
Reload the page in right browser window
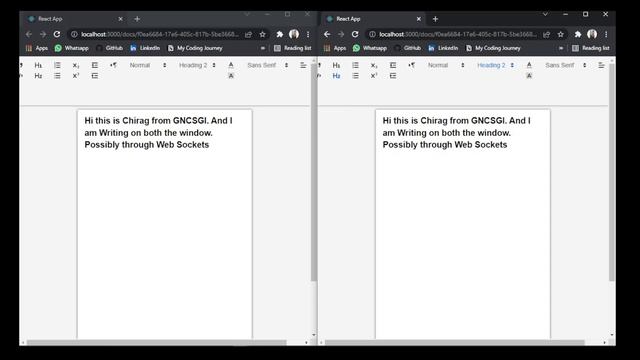click(355, 34)
